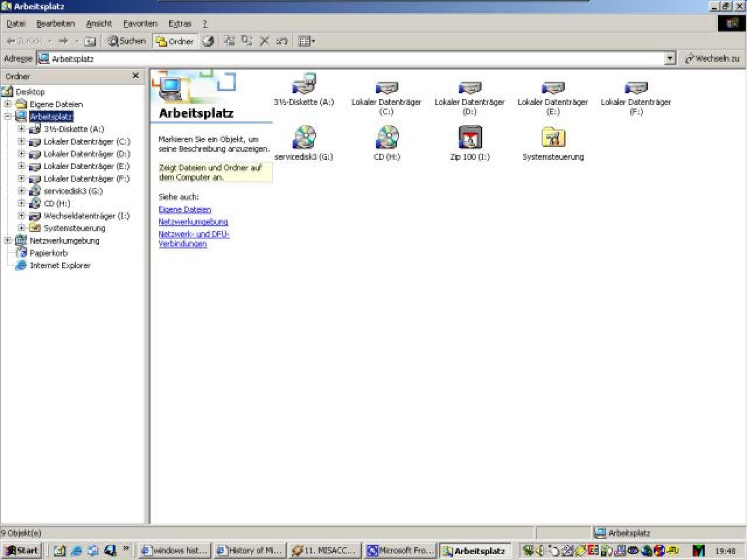Screen dimensions: 747x560
Task: Switch to Microsoft Fro... taskbar button
Action: pyautogui.click(x=399, y=550)
